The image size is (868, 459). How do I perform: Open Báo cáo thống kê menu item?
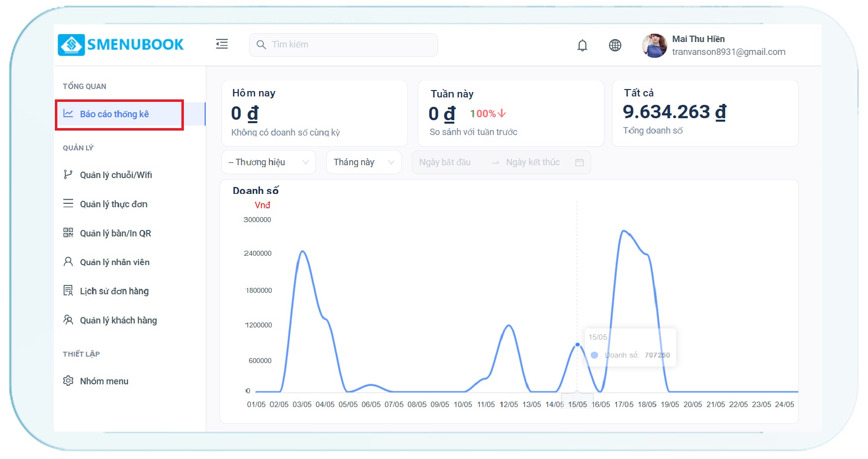tap(114, 114)
